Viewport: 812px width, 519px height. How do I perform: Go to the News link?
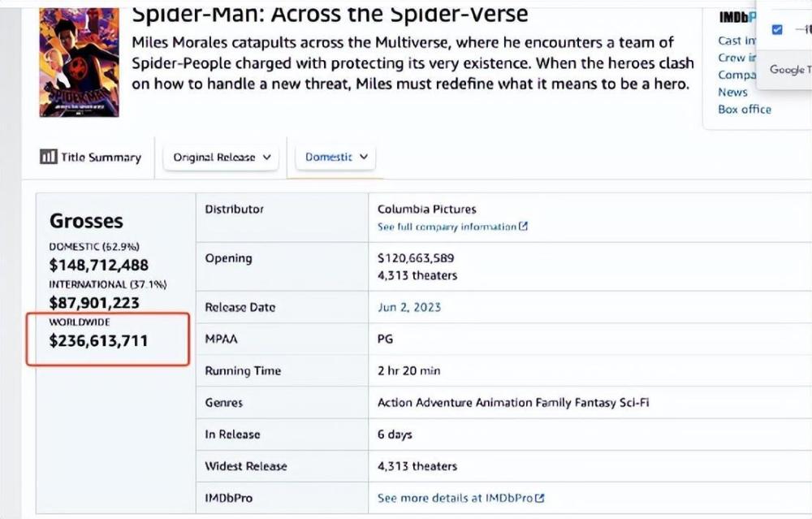point(732,92)
